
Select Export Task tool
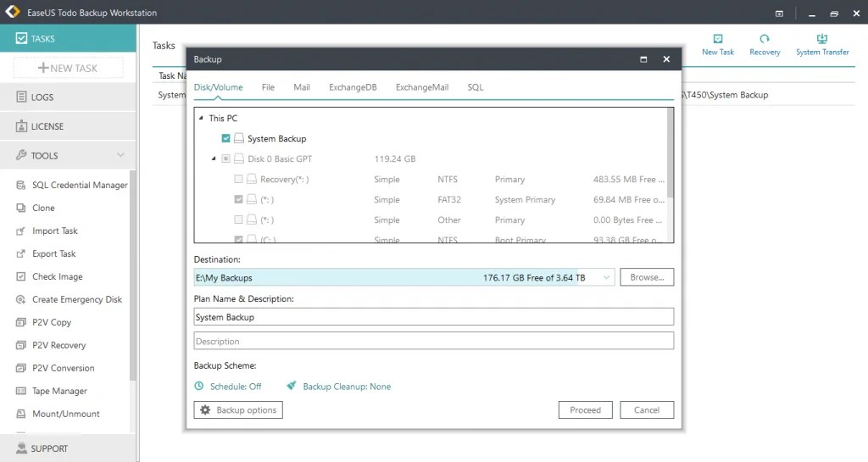coord(46,253)
